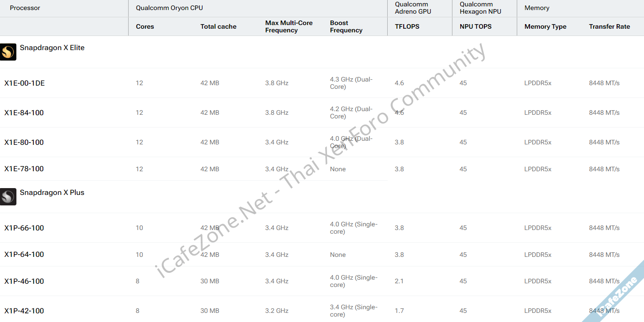The height and width of the screenshot is (322, 644).
Task: Click the X1P-42-100 processor name
Action: pyautogui.click(x=24, y=311)
